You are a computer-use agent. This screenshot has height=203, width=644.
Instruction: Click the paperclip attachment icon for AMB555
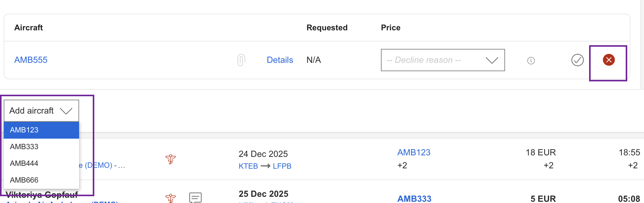coord(241,60)
